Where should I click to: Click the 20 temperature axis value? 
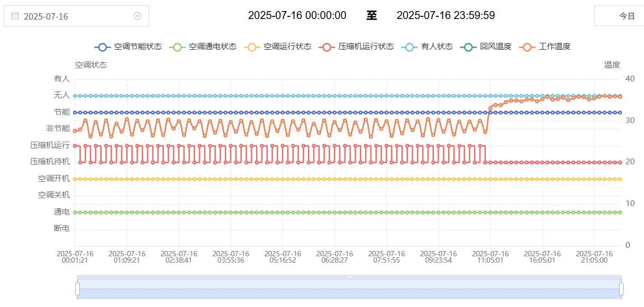click(630, 162)
